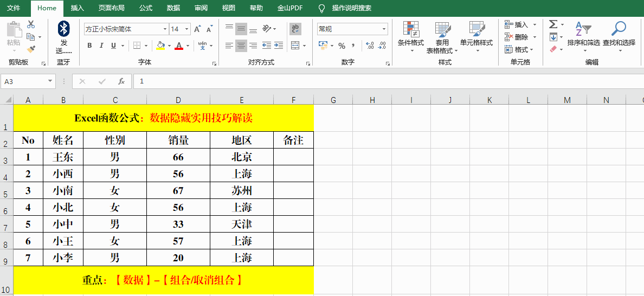The image size is (644, 296).
Task: Switch to the 页面布局 tab
Action: [x=111, y=8]
